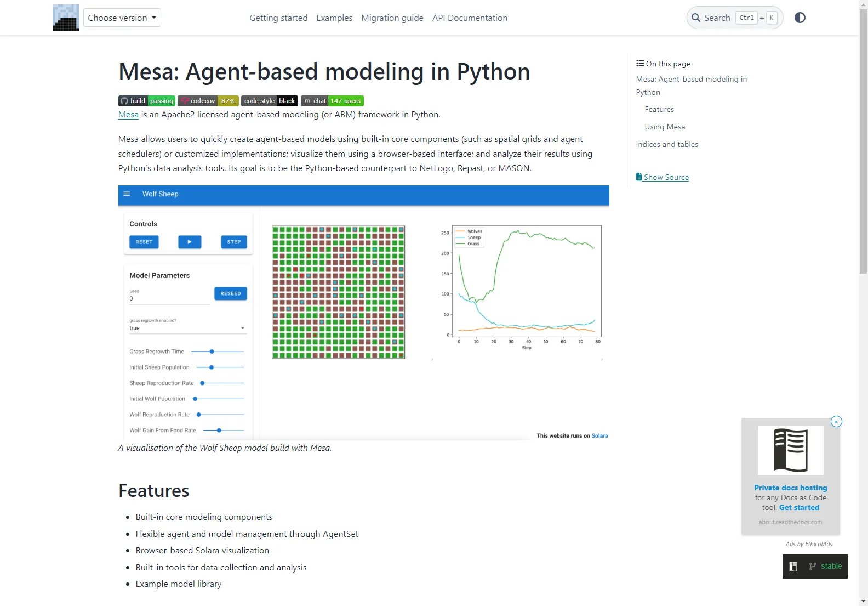Click the STEP button
The width and height of the screenshot is (868, 606).
(234, 242)
